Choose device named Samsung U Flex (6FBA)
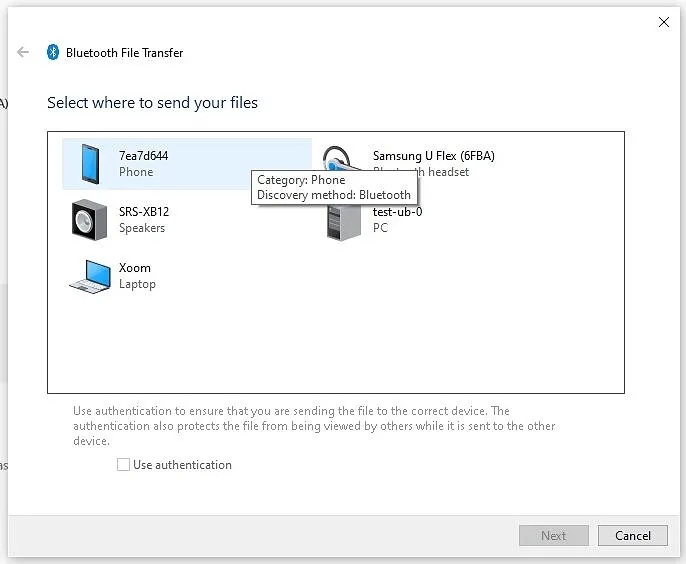 click(x=434, y=156)
